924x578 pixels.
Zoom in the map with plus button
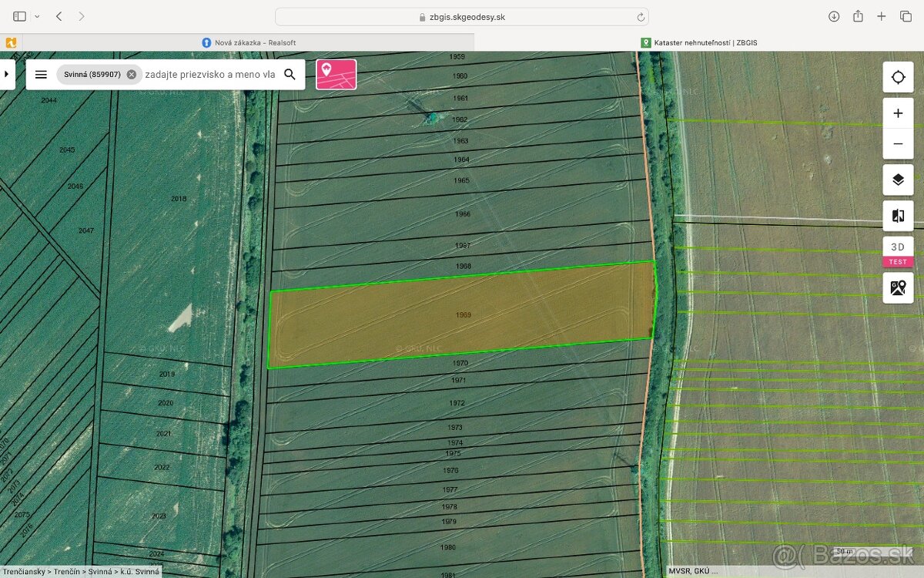[898, 113]
